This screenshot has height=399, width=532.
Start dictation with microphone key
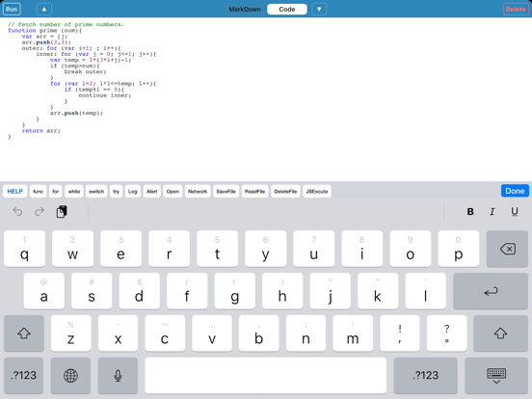[x=118, y=375]
